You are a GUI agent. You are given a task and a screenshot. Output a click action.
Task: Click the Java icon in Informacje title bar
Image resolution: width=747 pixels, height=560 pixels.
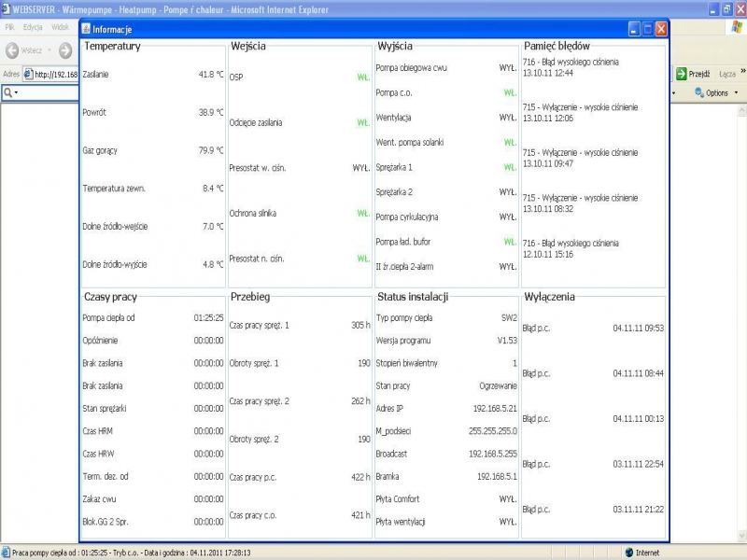[x=86, y=29]
